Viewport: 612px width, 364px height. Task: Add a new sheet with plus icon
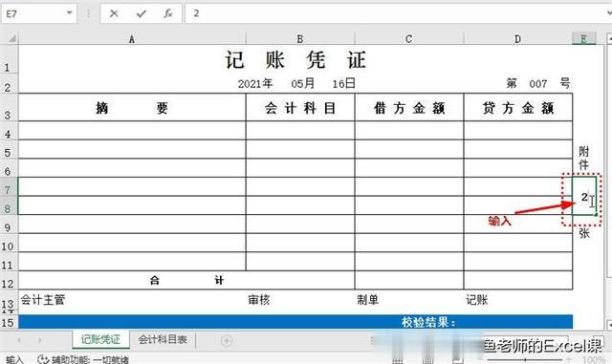click(227, 340)
